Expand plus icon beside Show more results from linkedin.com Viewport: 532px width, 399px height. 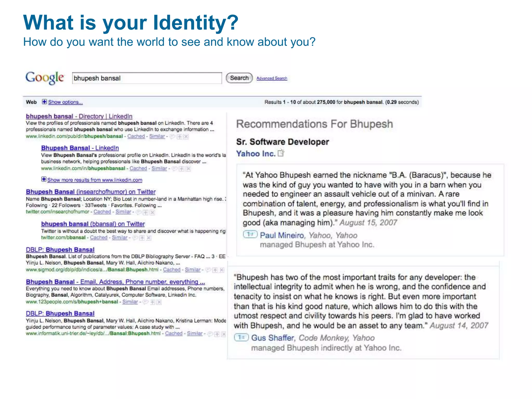click(44, 179)
